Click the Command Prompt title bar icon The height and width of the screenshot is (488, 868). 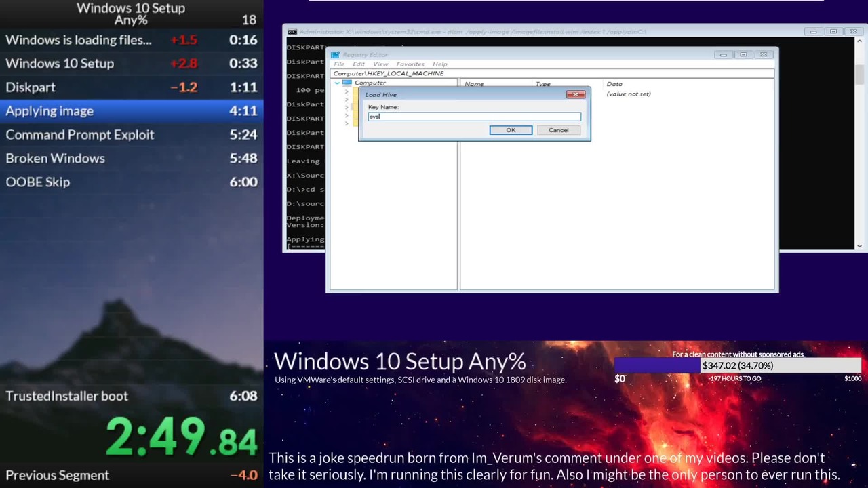point(292,32)
